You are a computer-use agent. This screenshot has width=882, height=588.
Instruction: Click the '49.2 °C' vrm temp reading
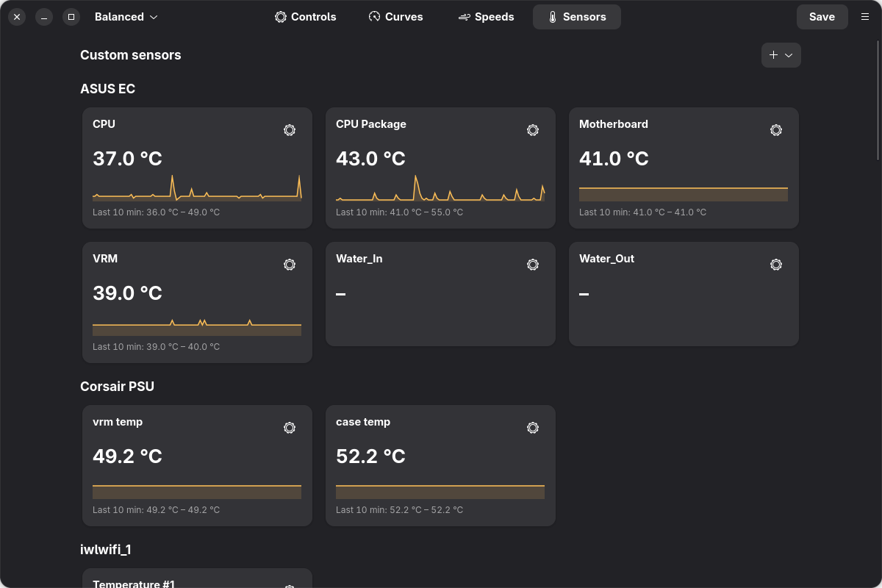point(128,456)
